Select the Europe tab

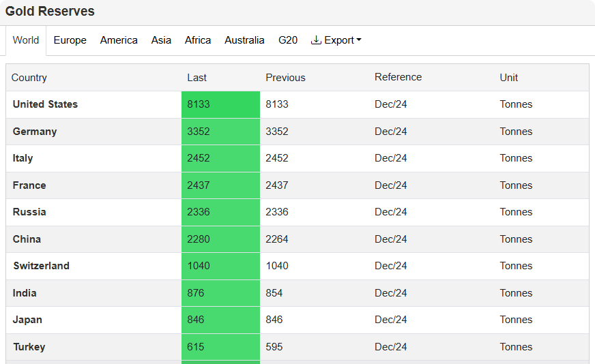[x=70, y=40]
